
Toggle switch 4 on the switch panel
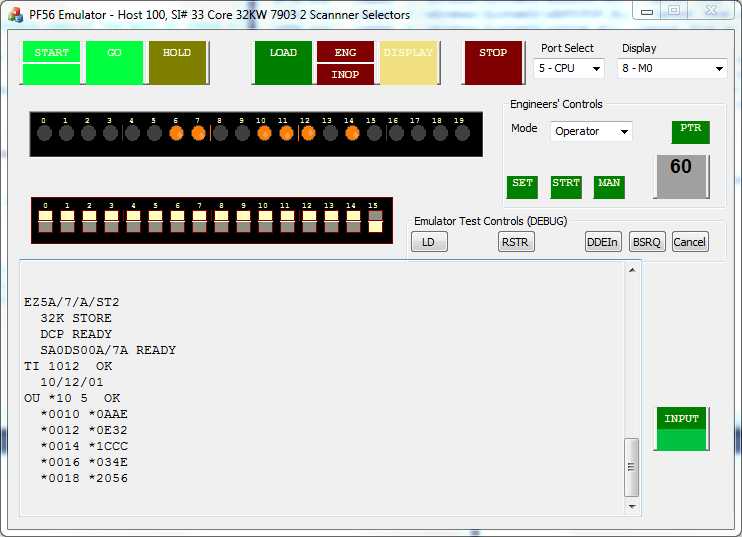133,221
